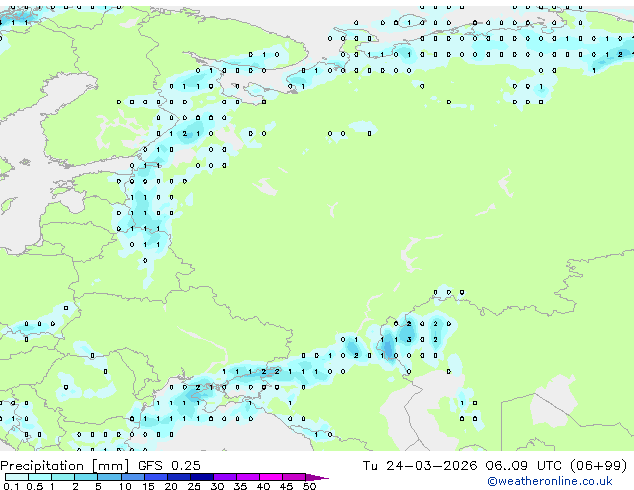Click the '25' legend scale value
Screen dimensions: 634x490
[194, 486]
